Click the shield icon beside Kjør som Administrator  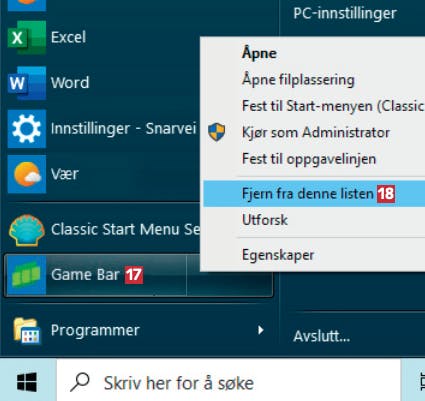[x=217, y=132]
